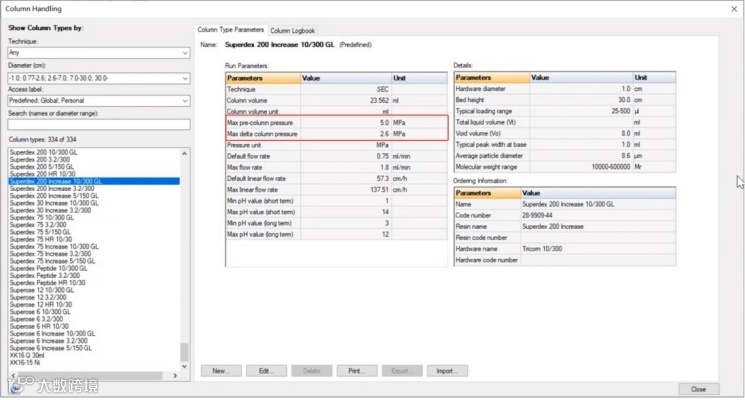The image size is (745, 400).
Task: Click the column list vertical scrollbar thumb
Action: [184, 352]
